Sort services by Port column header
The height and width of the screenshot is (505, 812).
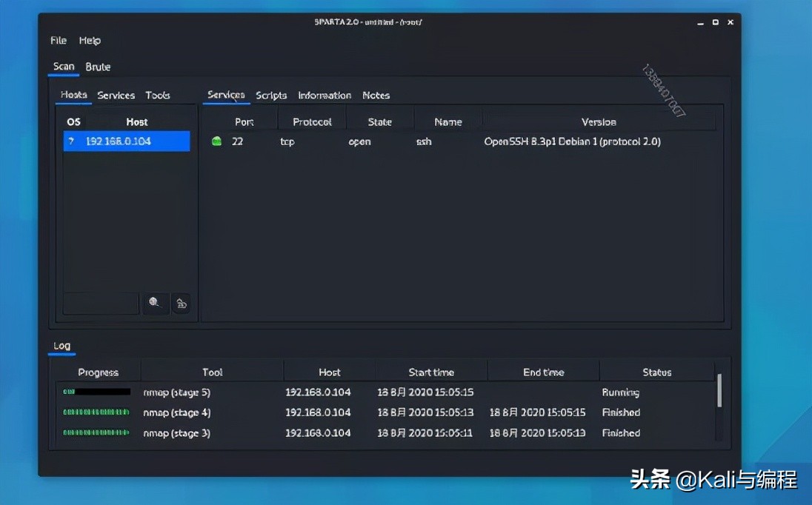coord(244,122)
